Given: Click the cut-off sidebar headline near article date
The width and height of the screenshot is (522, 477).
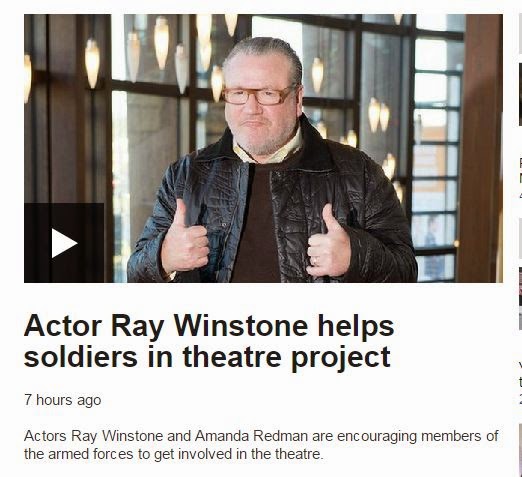Looking at the screenshot, I should [x=520, y=381].
